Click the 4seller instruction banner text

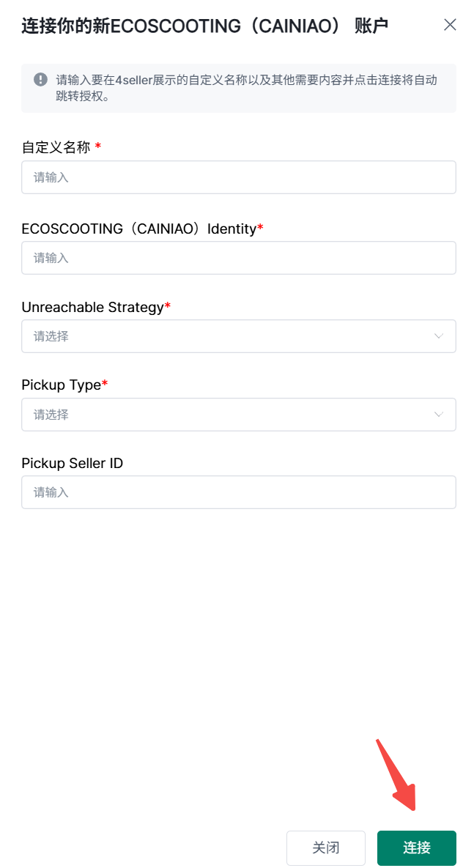(246, 87)
